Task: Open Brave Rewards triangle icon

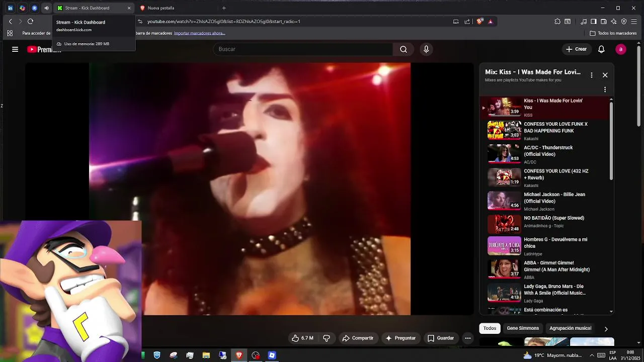Action: pyautogui.click(x=491, y=22)
